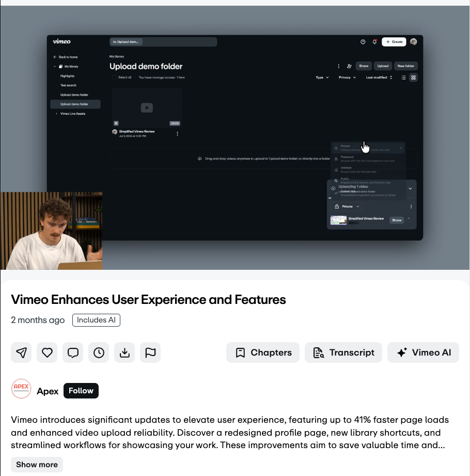Viewport: 470px width, 476px height.
Task: Add to Watch Later with clock icon
Action: (x=99, y=352)
